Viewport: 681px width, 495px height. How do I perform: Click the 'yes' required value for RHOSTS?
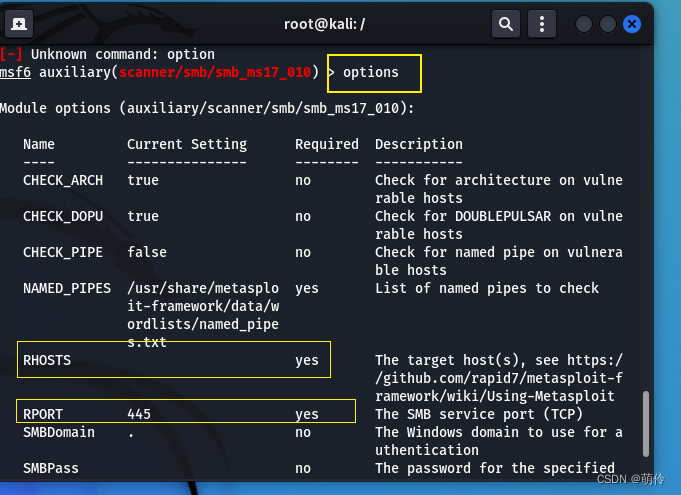click(307, 360)
